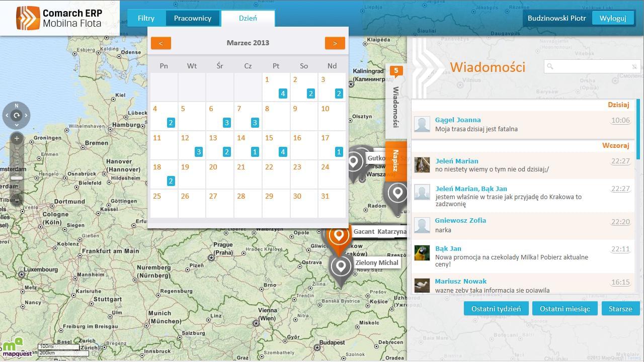
Task: Select March 15 in the calendar
Action: 276,145
